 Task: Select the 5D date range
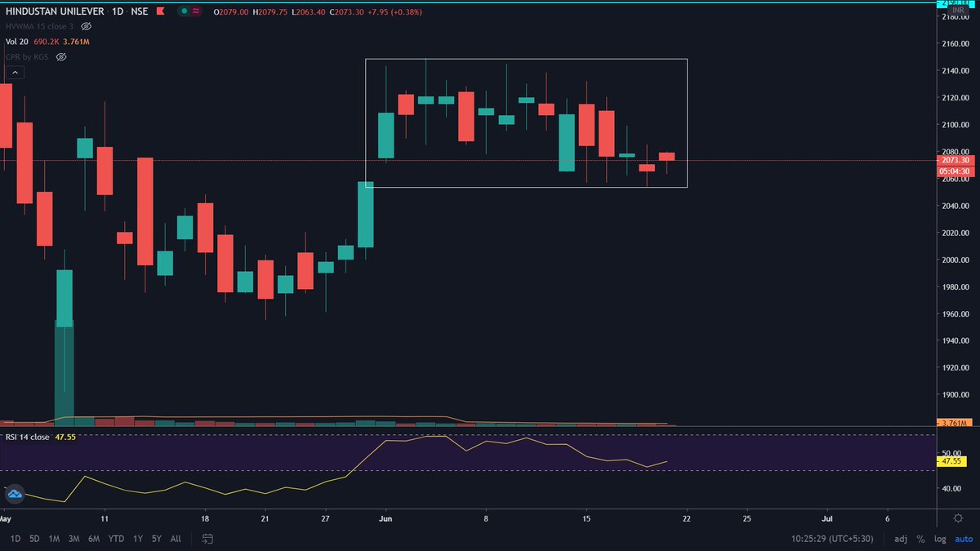34,539
